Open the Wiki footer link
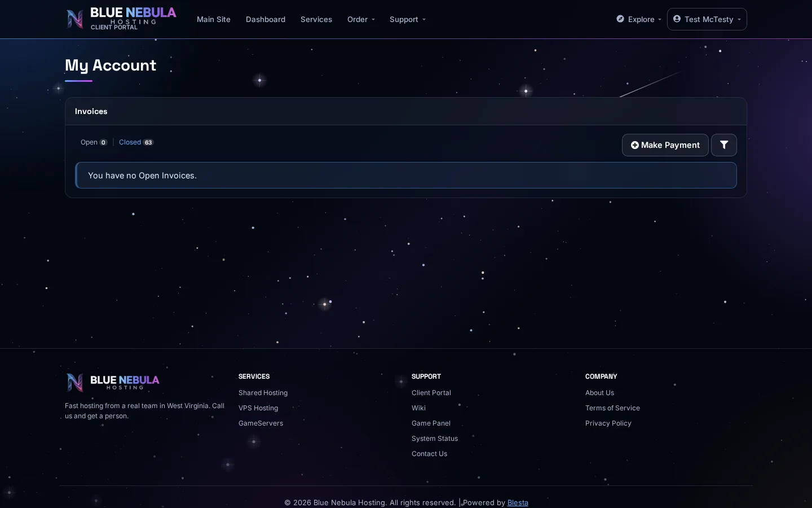812x508 pixels. pos(418,408)
